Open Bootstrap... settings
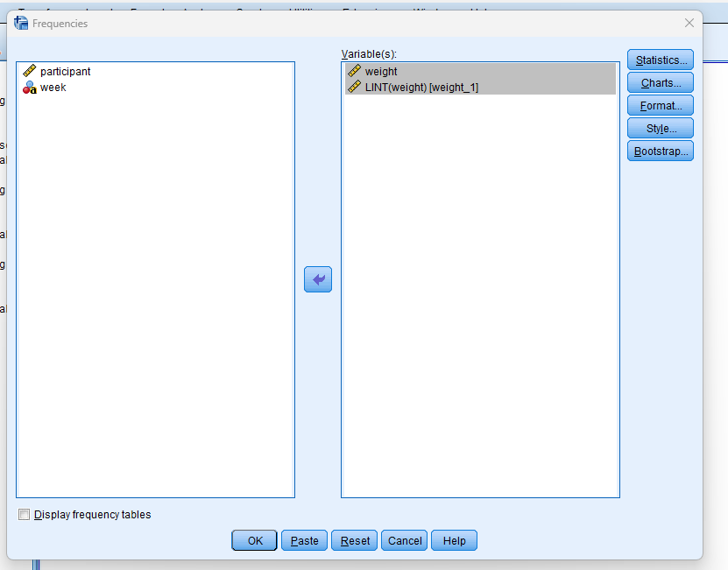 [660, 151]
